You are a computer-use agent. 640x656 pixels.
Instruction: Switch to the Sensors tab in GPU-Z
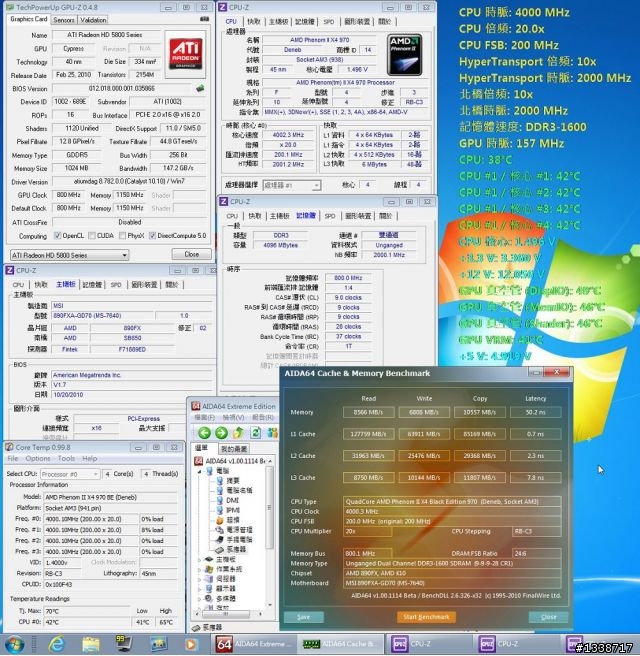[64, 20]
